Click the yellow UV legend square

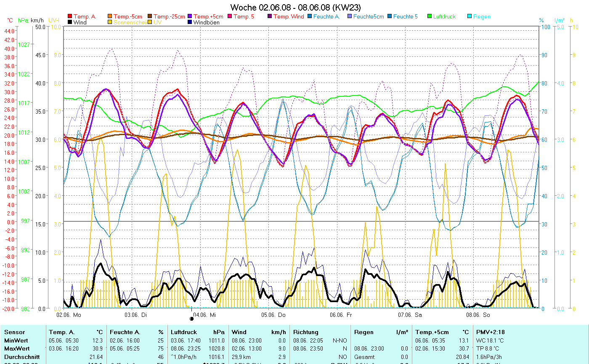[150, 22]
